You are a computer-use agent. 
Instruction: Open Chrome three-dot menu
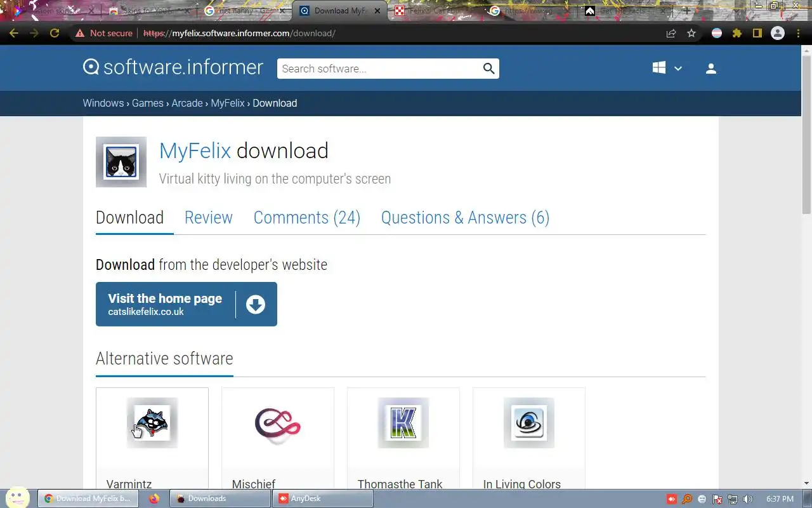799,33
